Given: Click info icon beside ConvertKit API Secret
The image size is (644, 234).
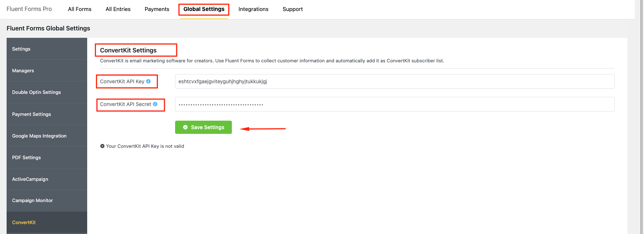Looking at the screenshot, I should pyautogui.click(x=155, y=104).
